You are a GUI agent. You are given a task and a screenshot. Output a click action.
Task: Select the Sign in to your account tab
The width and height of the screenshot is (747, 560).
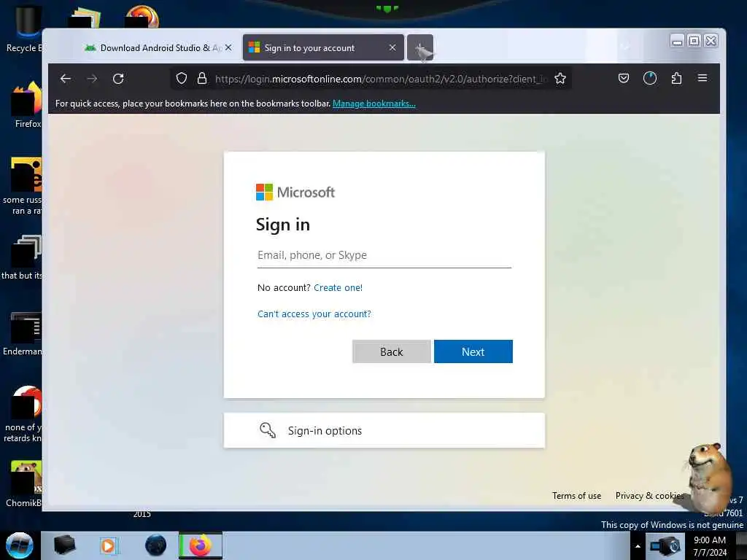pyautogui.click(x=323, y=47)
